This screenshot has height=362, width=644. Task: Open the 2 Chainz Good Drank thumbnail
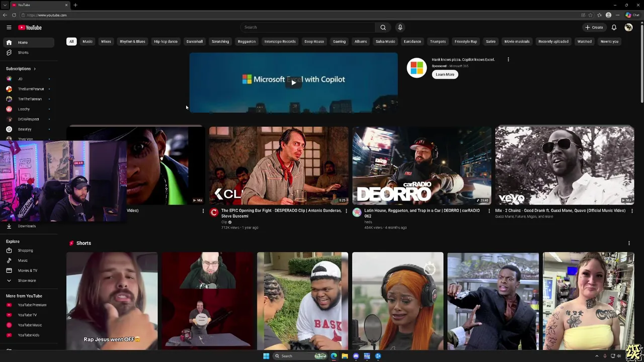point(565,165)
